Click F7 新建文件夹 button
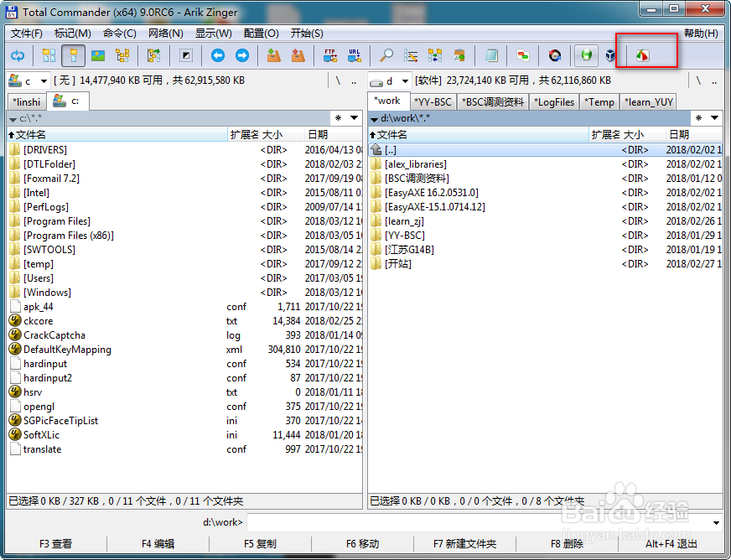The image size is (731, 560). pyautogui.click(x=464, y=544)
